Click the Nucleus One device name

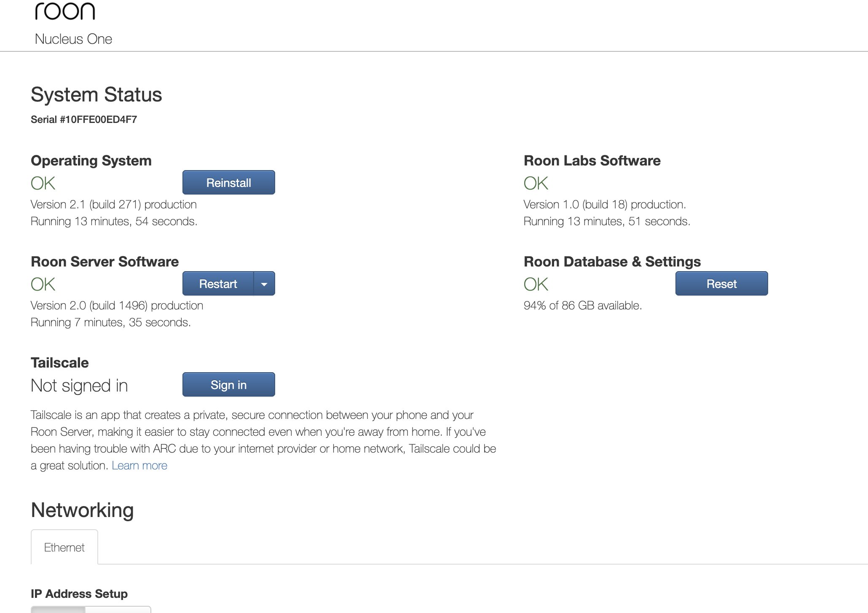pyautogui.click(x=73, y=39)
